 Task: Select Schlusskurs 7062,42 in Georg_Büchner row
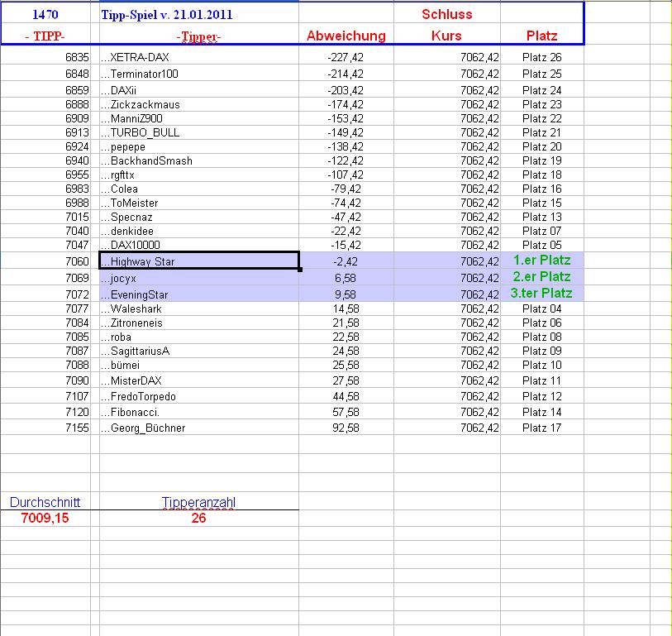[x=446, y=428]
